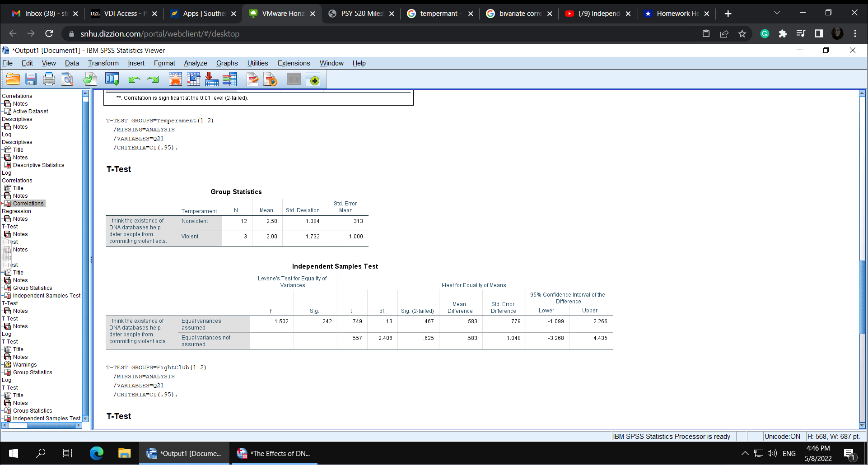
Task: Reload the browser page
Action: coord(49,33)
